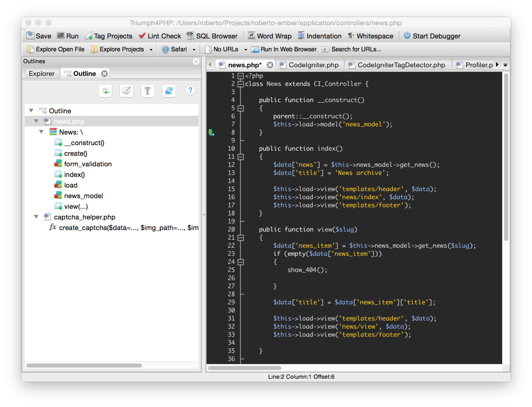Screen dimensions: 532x407
Task: Run Lint Check on the file
Action: click(x=160, y=36)
